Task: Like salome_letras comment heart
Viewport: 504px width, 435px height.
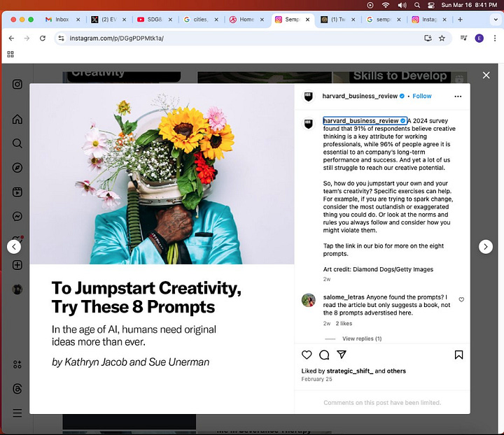Action: [461, 299]
